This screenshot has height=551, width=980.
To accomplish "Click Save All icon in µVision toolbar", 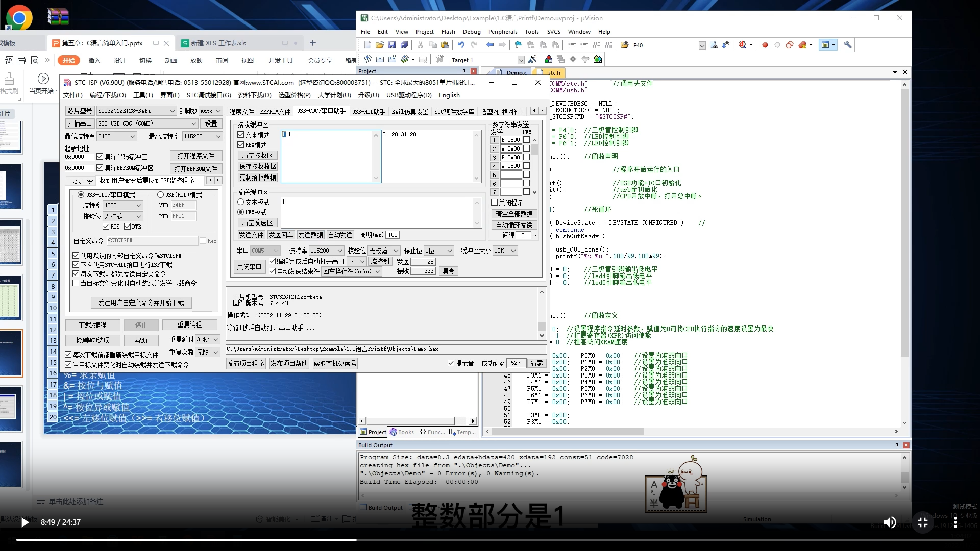I will [404, 45].
